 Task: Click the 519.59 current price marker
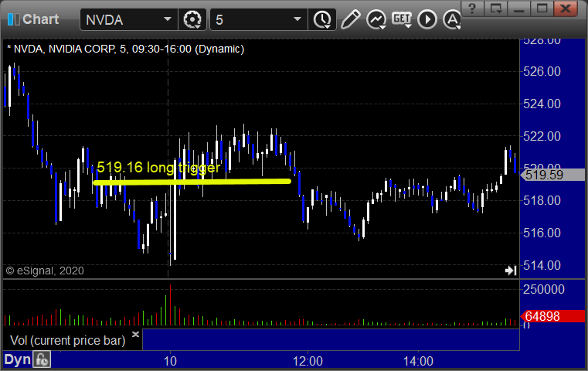click(x=552, y=175)
